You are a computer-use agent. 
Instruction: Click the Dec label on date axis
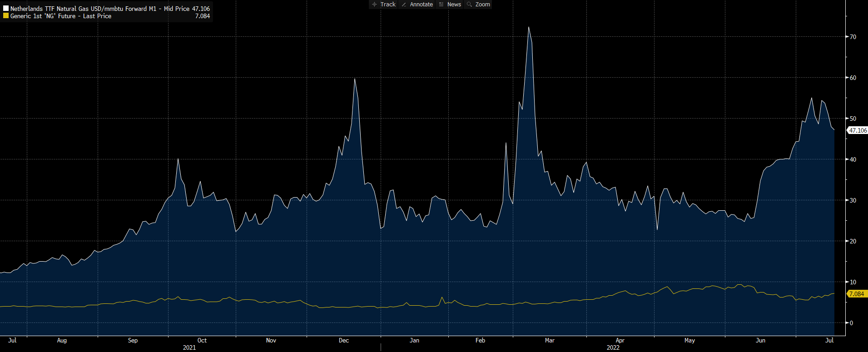(344, 340)
